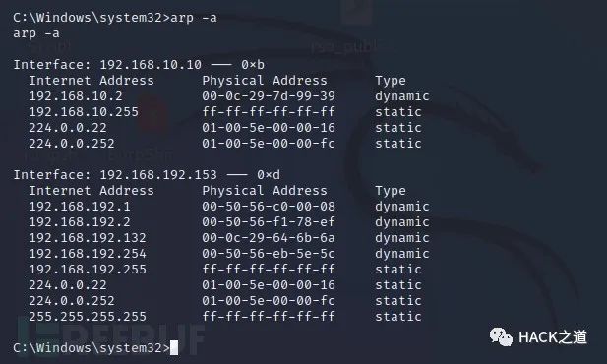607x364 pixels.
Task: Click the Interface 192.168.10.10 header line
Action: (x=139, y=65)
